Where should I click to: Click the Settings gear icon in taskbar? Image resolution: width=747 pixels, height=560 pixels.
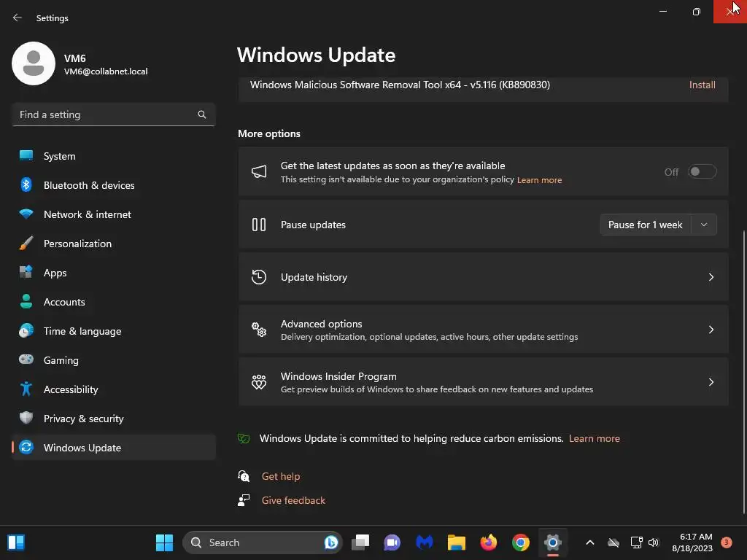553,542
